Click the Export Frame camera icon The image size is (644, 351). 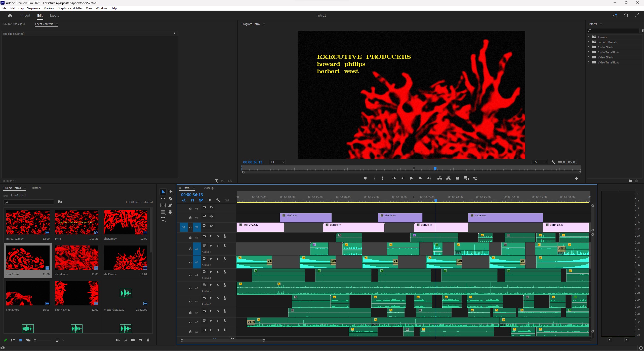[x=457, y=178]
